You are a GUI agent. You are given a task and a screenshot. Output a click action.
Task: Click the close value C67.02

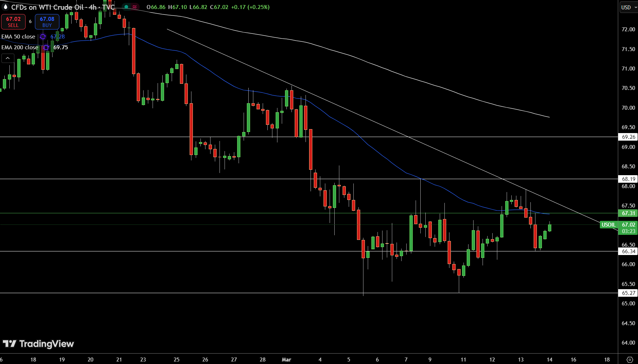[x=219, y=7]
